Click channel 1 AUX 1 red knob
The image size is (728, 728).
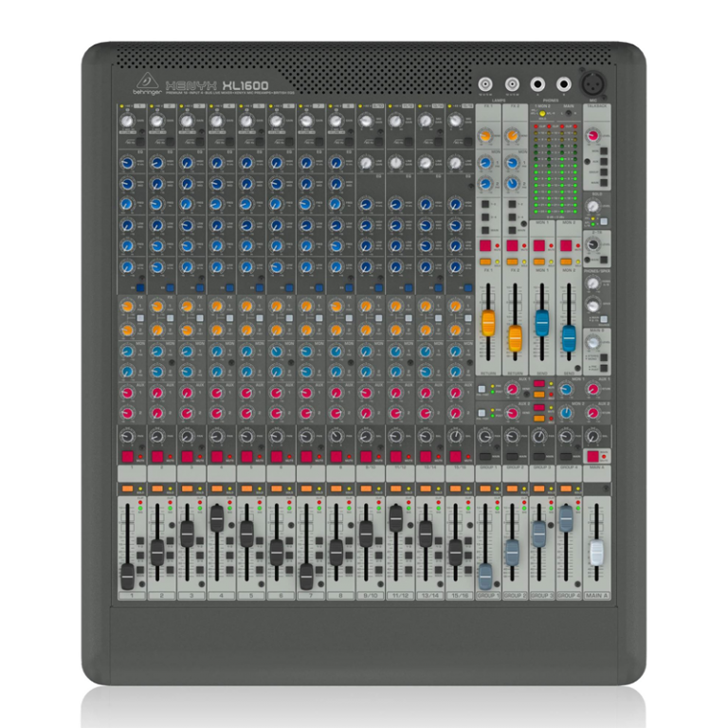pyautogui.click(x=127, y=392)
